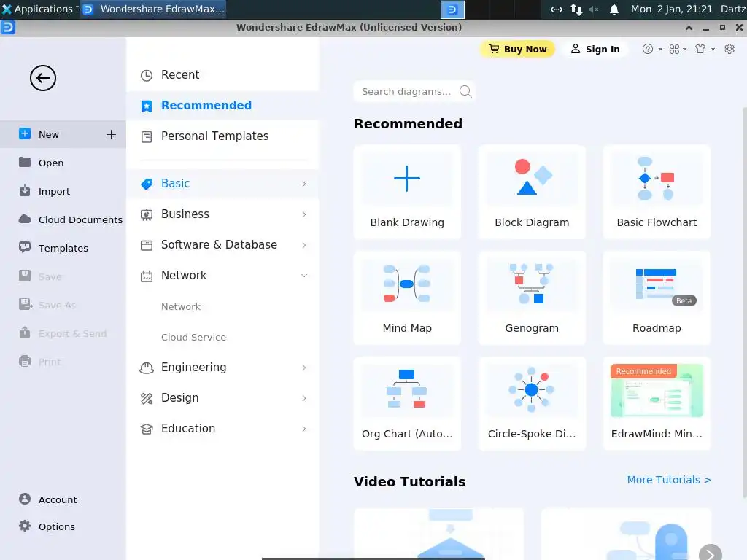This screenshot has height=560, width=747.
Task: Open the apps grid icon in header
Action: pos(674,49)
